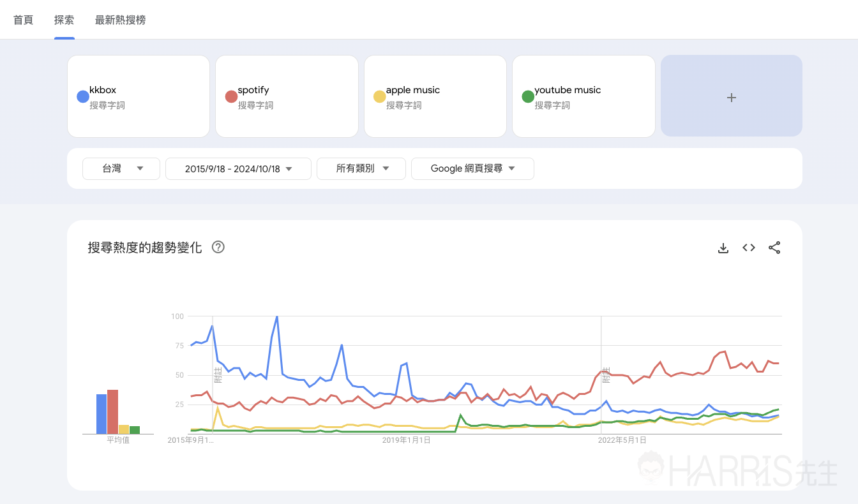Click the 2019年1月1日 axis label

coord(407,440)
